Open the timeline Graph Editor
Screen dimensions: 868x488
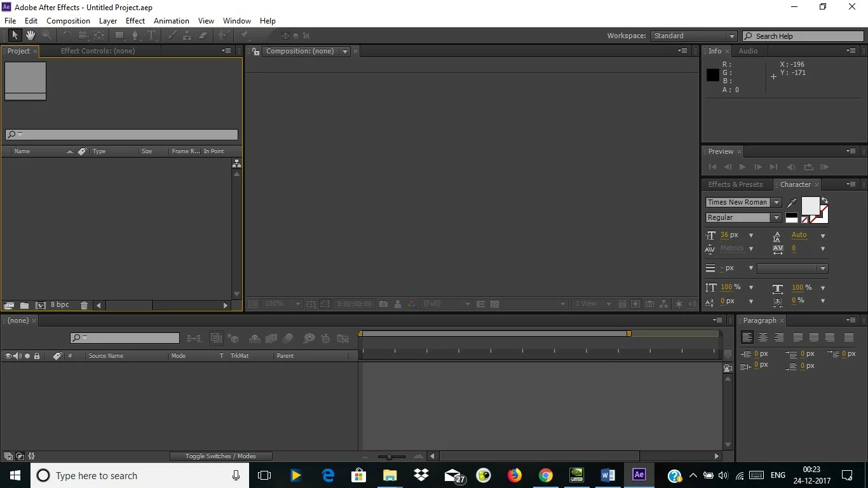tap(343, 339)
